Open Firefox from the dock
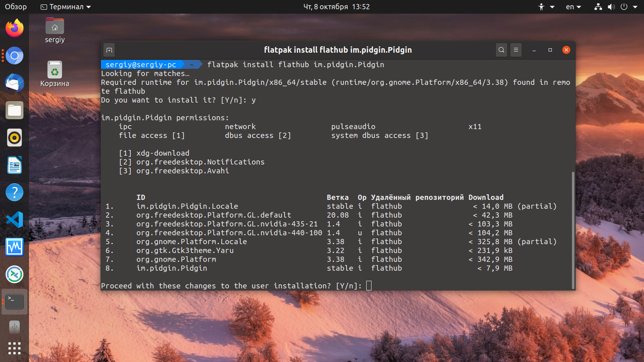The width and height of the screenshot is (644, 362). click(14, 28)
